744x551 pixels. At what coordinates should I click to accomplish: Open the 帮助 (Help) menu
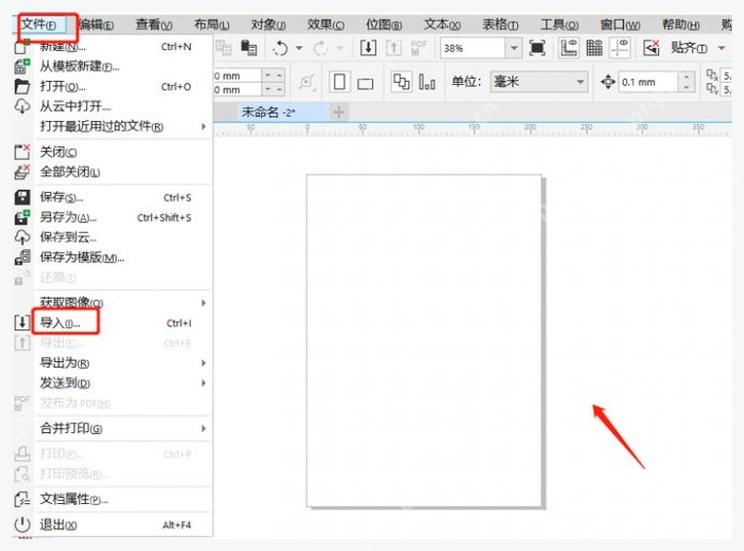tap(681, 25)
